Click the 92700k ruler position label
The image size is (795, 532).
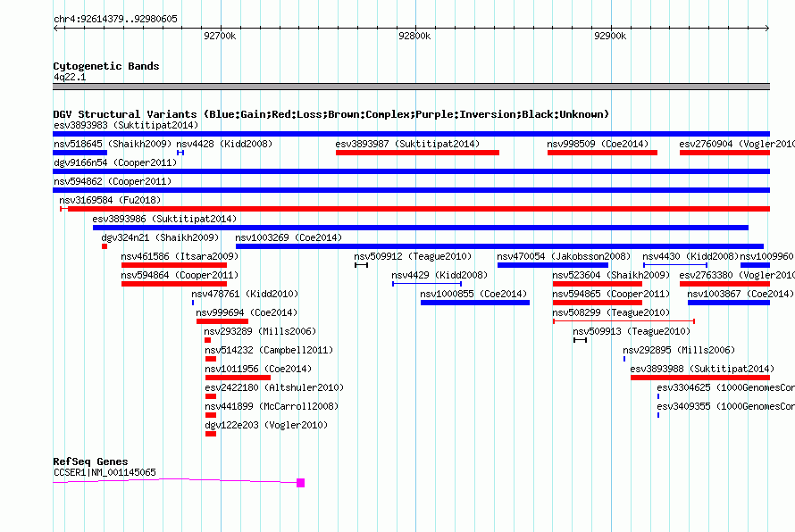[x=220, y=36]
